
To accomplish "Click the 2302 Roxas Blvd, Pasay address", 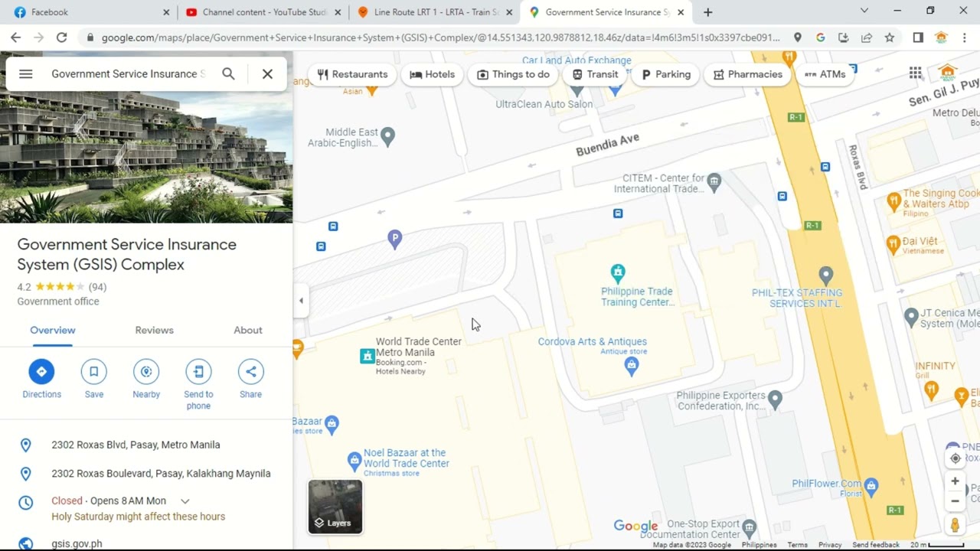I will pyautogui.click(x=136, y=445).
